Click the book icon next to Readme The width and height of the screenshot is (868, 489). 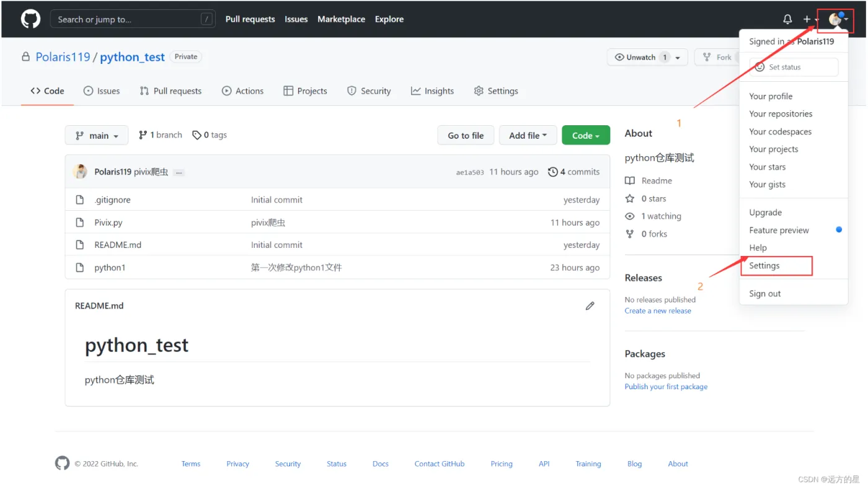[630, 181]
